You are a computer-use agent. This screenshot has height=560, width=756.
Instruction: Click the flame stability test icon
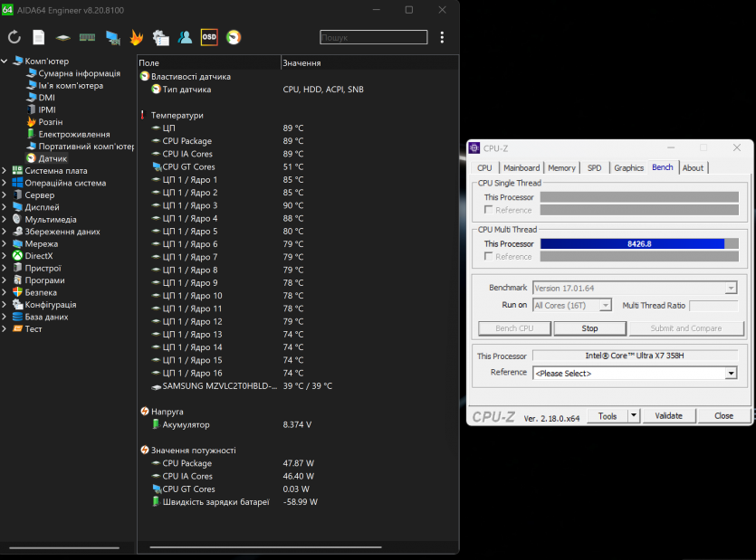137,37
